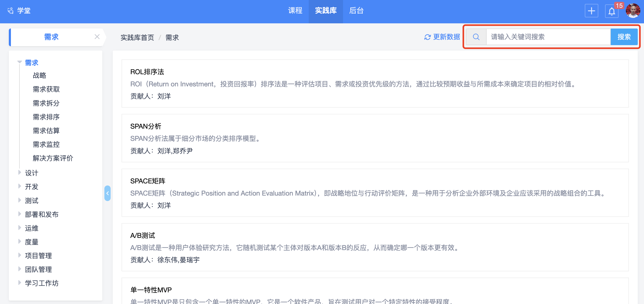Viewport: 644px width, 304px height.
Task: Open the 后台 tab
Action: (x=356, y=11)
